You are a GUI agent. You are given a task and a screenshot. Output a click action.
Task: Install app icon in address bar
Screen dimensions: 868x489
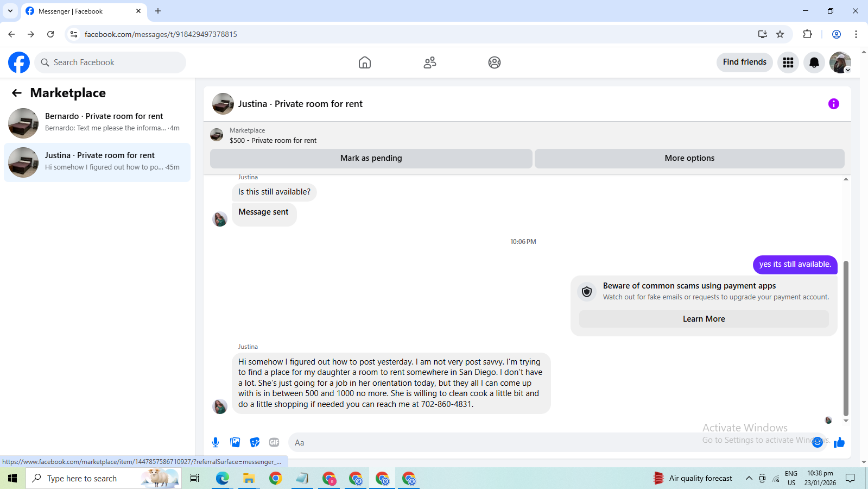point(763,34)
